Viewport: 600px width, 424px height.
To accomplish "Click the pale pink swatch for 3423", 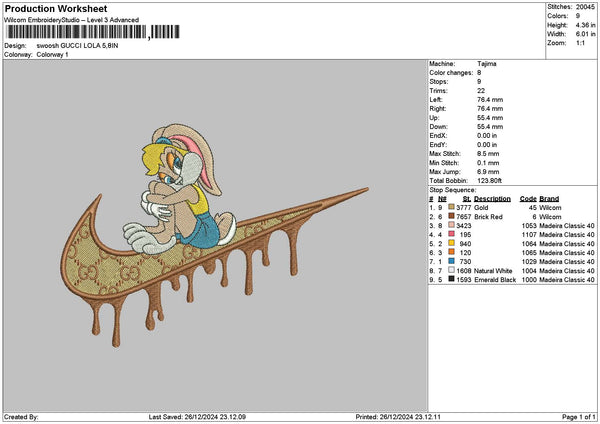I will 451,225.
